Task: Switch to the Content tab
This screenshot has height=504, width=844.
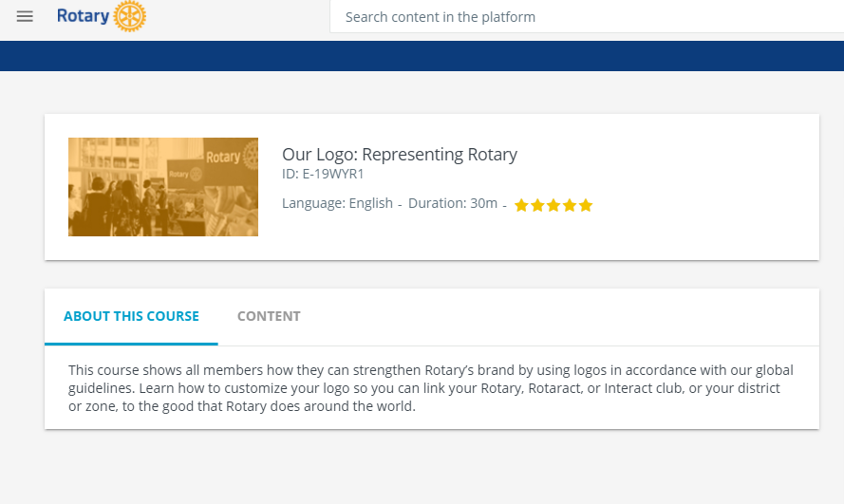Action: (269, 316)
